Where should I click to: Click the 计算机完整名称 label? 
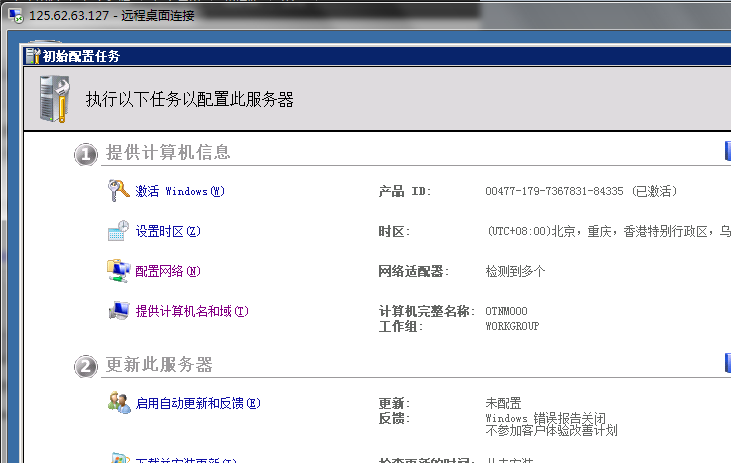pyautogui.click(x=426, y=311)
